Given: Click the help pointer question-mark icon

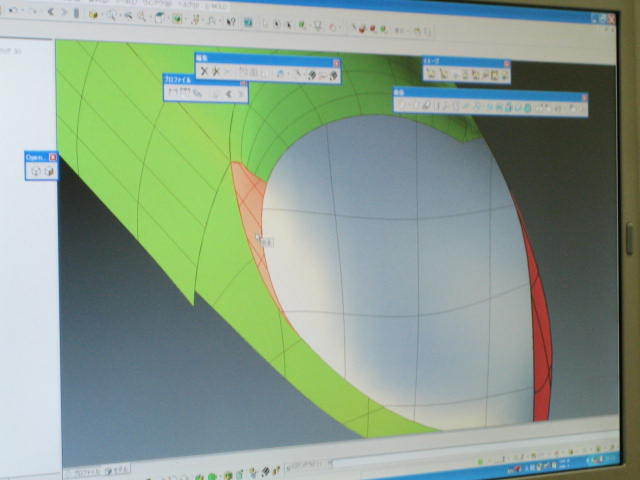Looking at the screenshot, I should 231,21.
